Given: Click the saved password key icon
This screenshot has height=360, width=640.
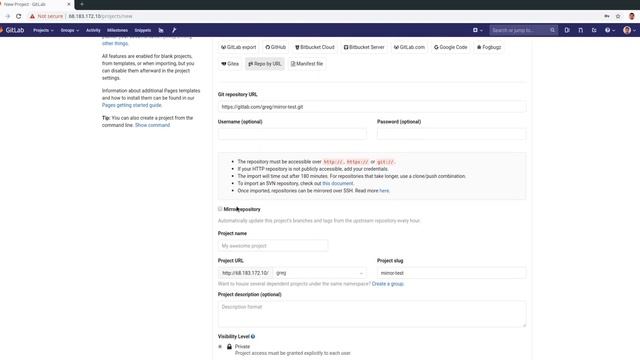Looking at the screenshot, I should [607, 16].
